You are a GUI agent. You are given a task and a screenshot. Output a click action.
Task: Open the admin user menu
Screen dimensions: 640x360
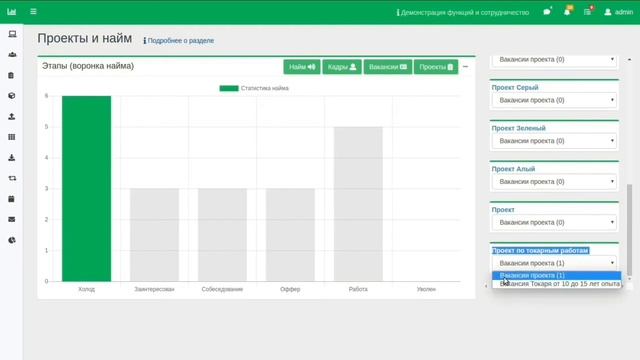(619, 12)
